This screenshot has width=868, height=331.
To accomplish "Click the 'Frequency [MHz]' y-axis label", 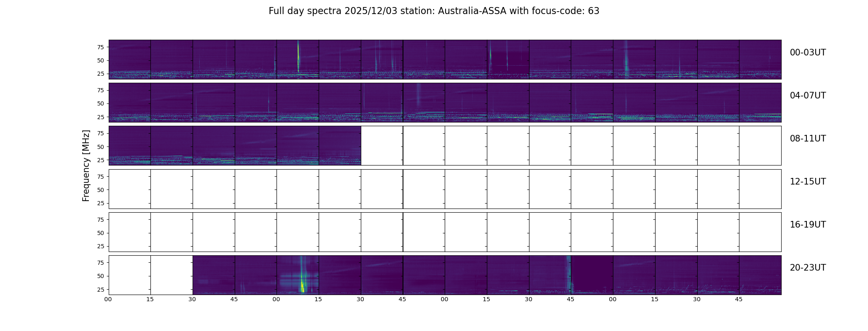I will [x=86, y=165].
